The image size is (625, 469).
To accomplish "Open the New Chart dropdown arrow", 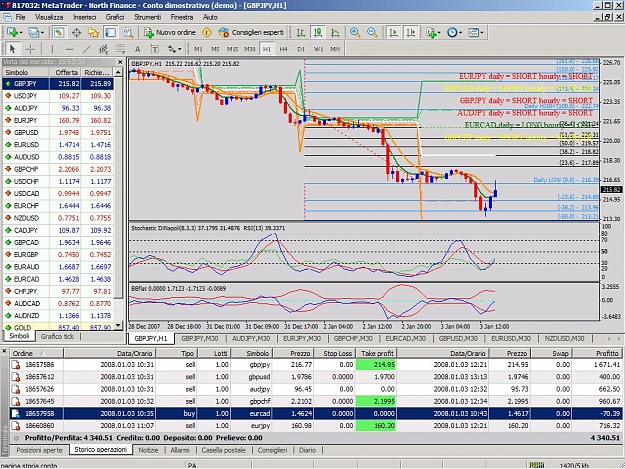I will click(x=21, y=33).
